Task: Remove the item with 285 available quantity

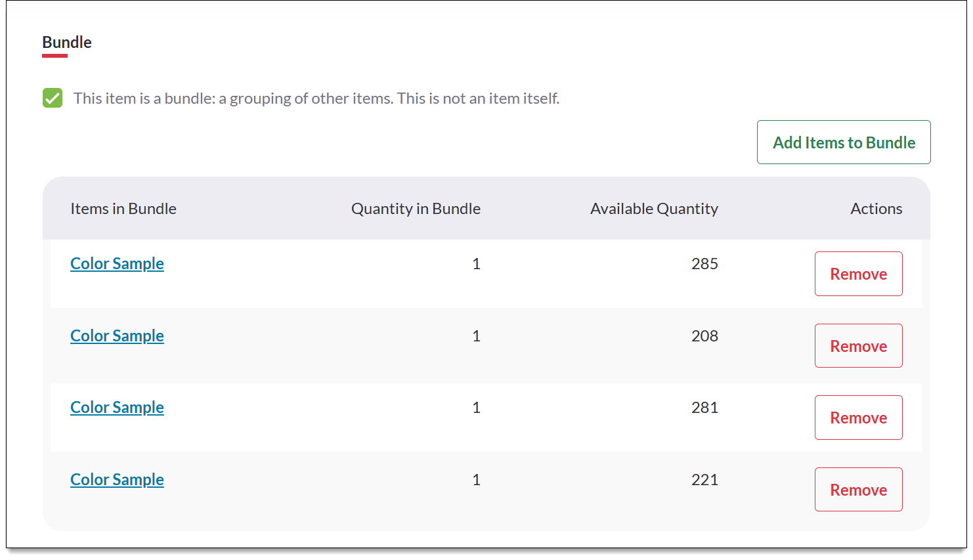Action: [858, 274]
